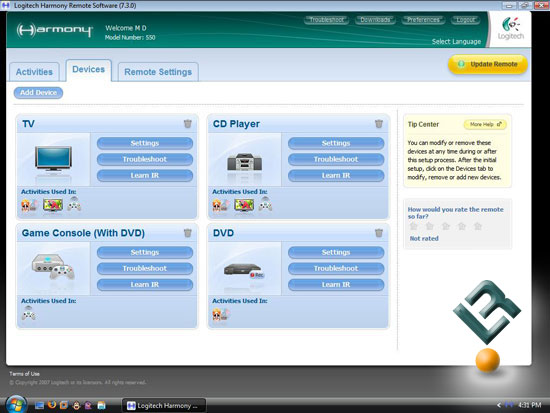Rate the remote four stars
Viewport: 550px width, 413px height.
(462, 226)
